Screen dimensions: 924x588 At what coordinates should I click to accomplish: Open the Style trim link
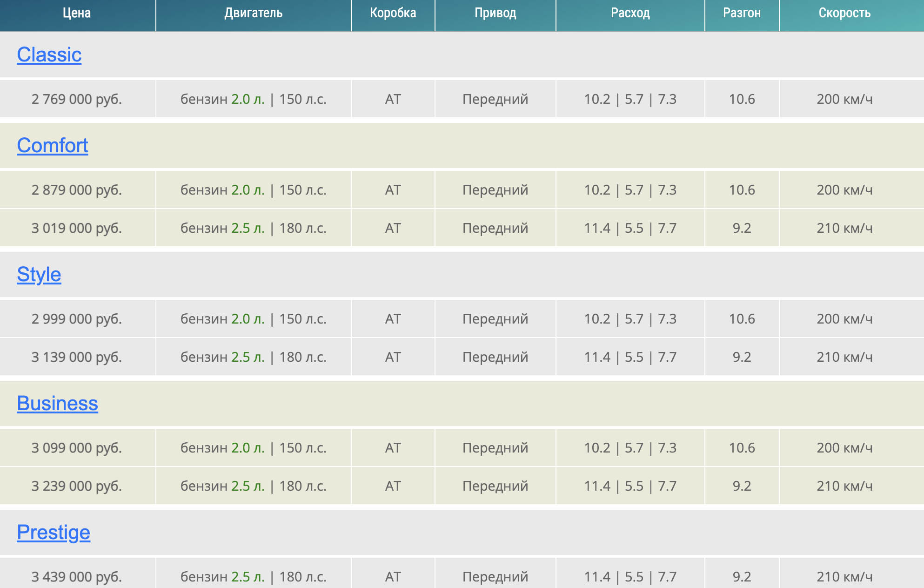[x=39, y=275]
